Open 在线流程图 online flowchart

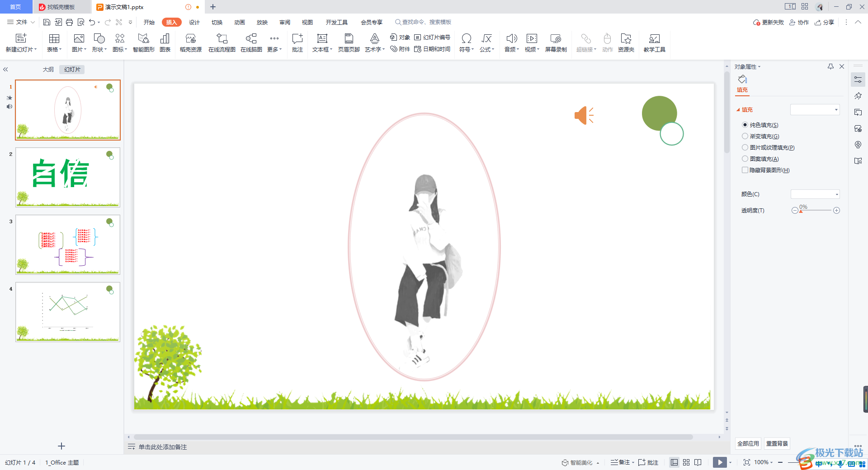pos(222,43)
